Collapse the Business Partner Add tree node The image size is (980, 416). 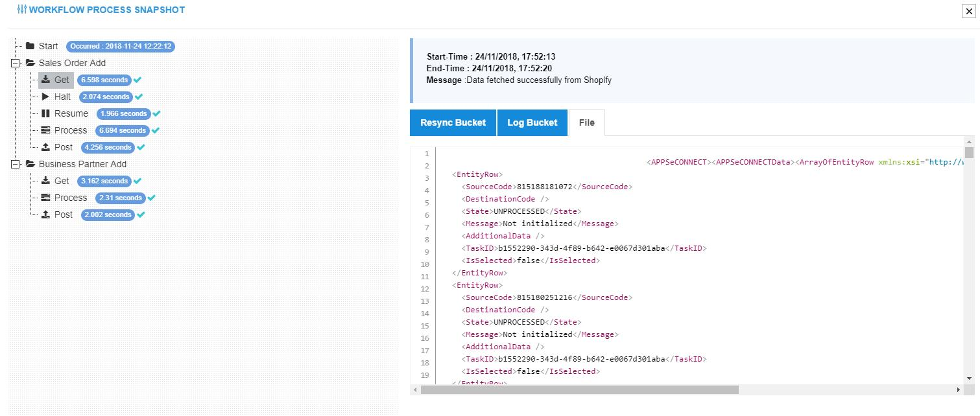click(16, 165)
